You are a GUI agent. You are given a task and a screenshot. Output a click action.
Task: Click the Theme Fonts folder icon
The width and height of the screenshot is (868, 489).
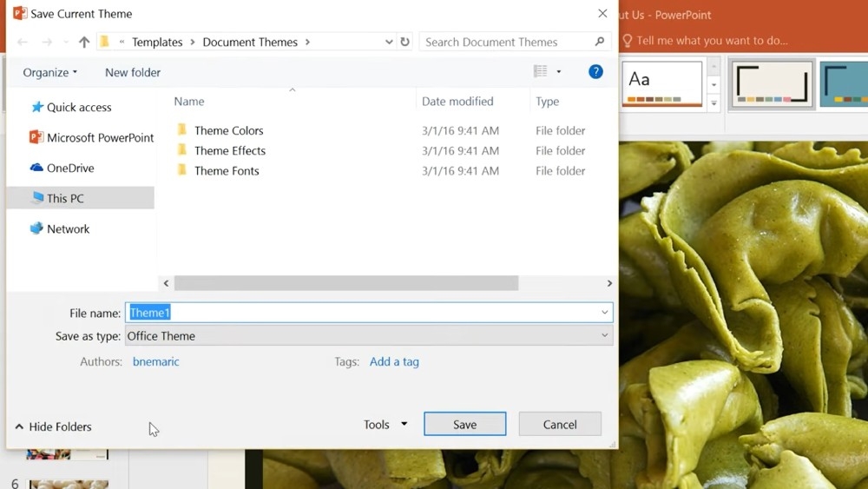click(x=181, y=170)
